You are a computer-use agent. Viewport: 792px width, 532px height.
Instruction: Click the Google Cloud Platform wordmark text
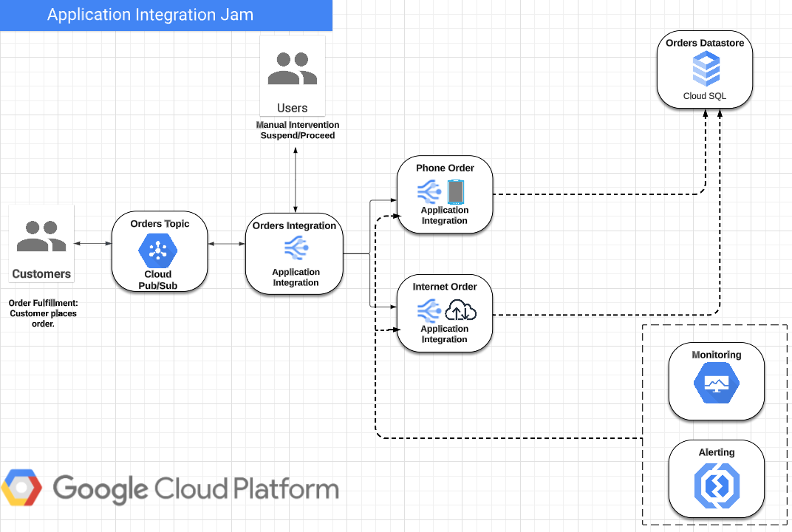(x=196, y=488)
